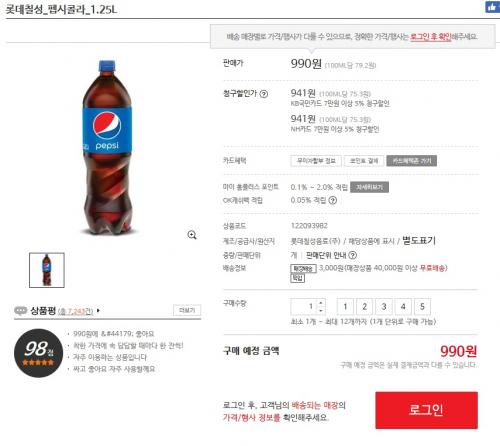Select quantity 2 button

point(365,307)
